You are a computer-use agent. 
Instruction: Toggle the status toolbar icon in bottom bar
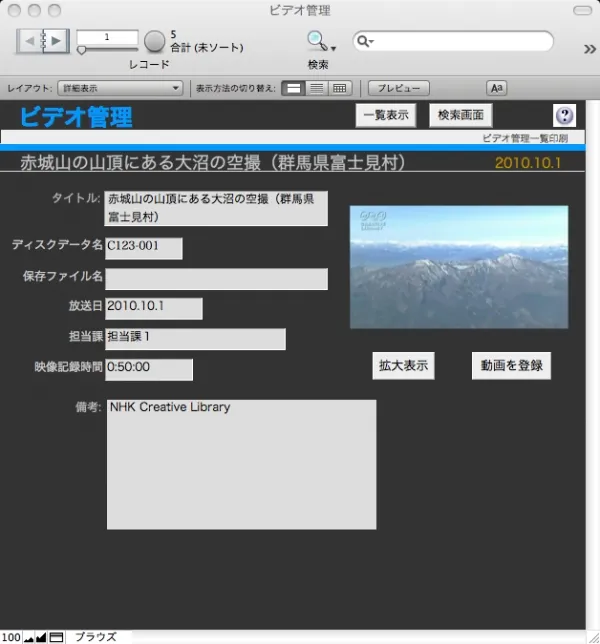tap(57, 637)
